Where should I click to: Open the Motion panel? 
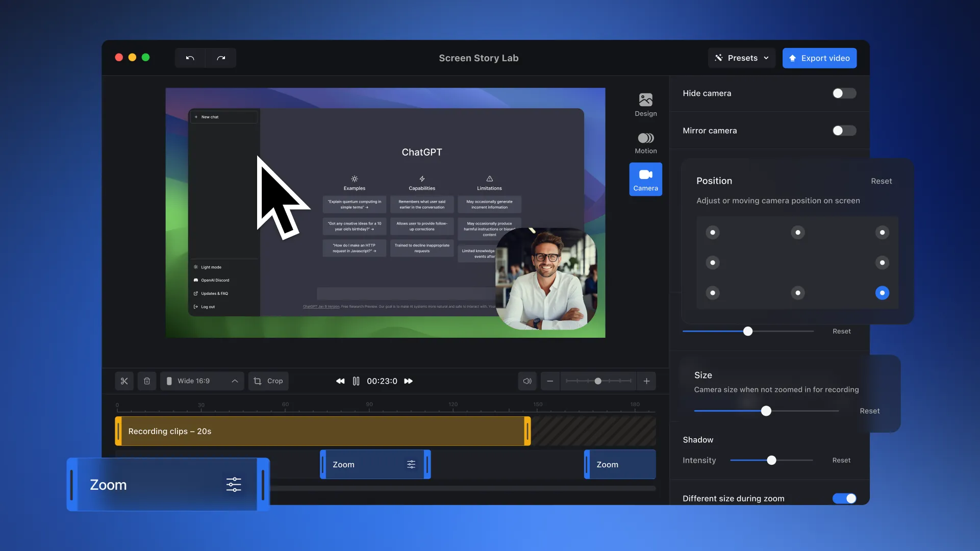click(645, 143)
